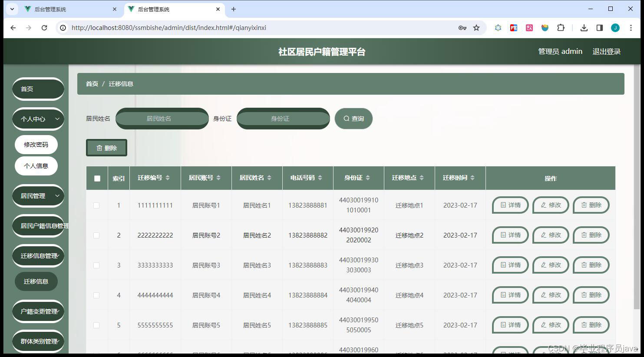Sort by 居民姓名 column arrows
Screen dimensions: 644x357
tap(269, 178)
